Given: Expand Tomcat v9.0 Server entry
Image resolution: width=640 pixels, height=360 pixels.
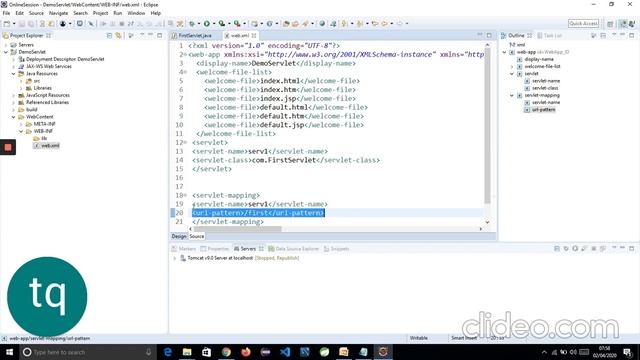Looking at the screenshot, I should [x=175, y=258].
